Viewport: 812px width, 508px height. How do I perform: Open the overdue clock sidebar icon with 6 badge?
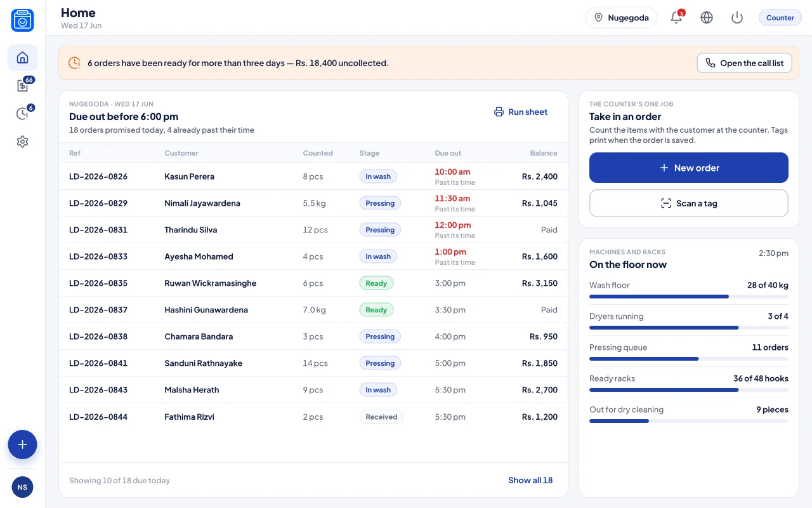click(x=22, y=114)
